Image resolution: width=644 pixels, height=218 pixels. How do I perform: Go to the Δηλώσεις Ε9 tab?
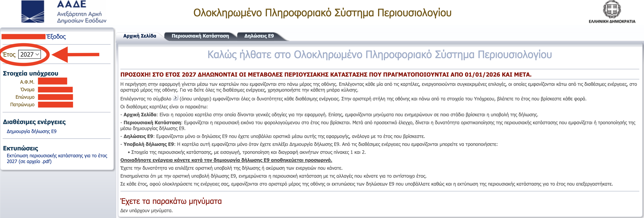click(259, 36)
